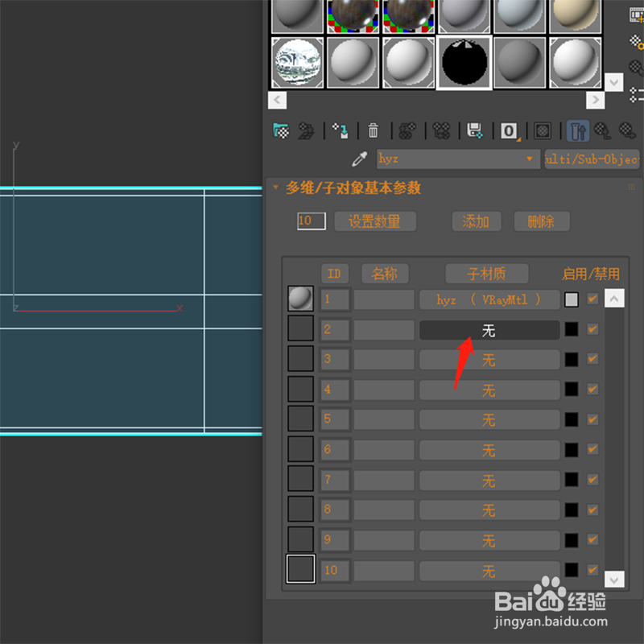Click sub-material list scroll up arrow
This screenshot has width=644, height=644.
[x=614, y=298]
